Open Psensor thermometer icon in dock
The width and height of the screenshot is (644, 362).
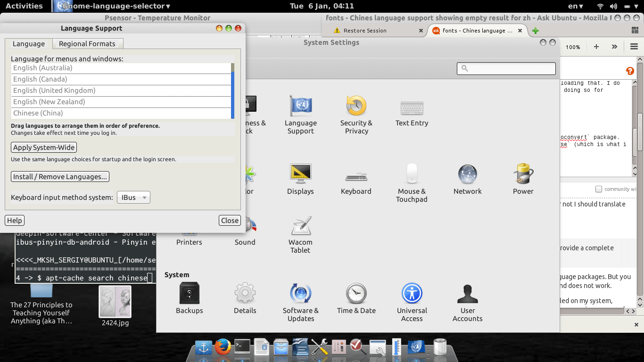point(396,347)
